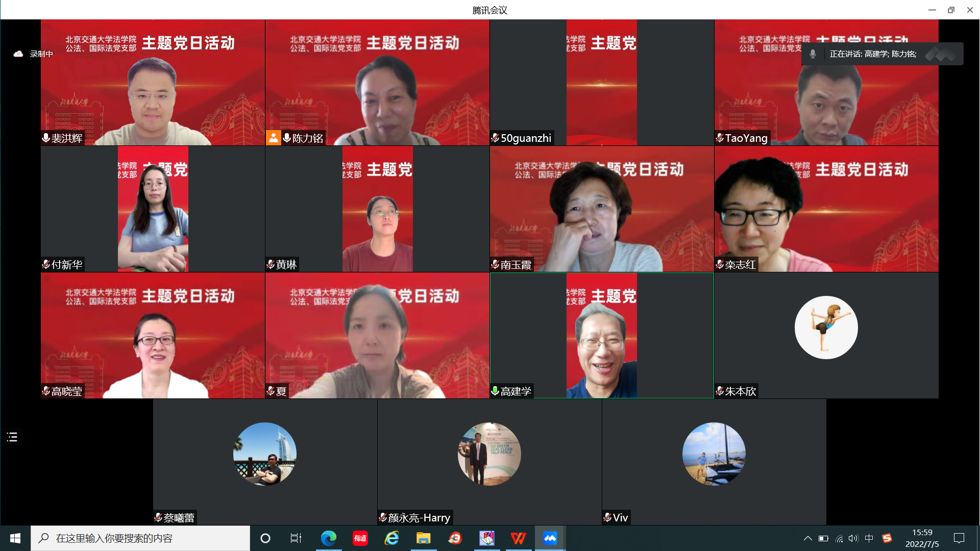Click the 50guanzhi participant name tag
The width and height of the screenshot is (980, 551).
coord(526,138)
